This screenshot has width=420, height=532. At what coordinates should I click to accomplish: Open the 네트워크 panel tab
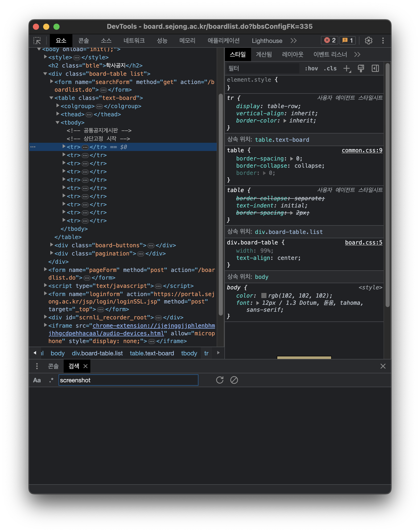coord(134,41)
